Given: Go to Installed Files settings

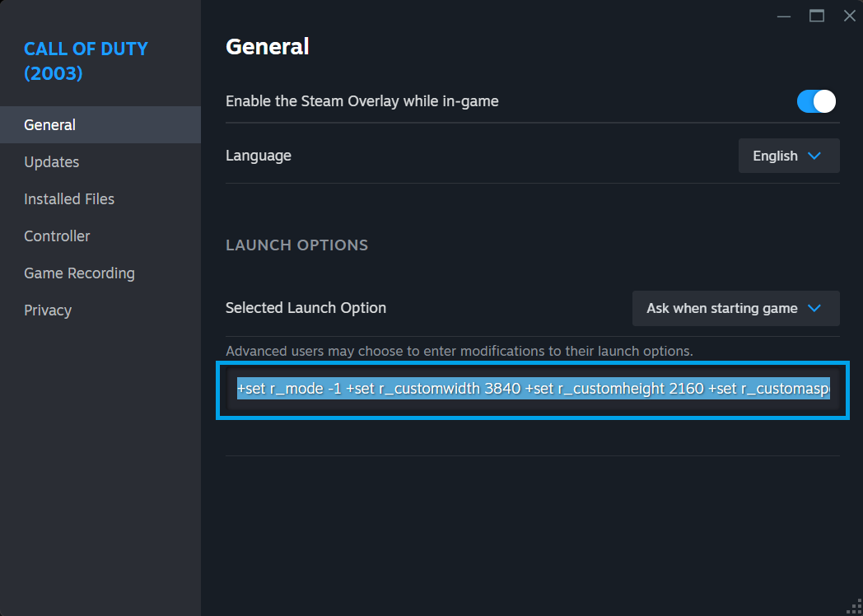Looking at the screenshot, I should pos(69,199).
